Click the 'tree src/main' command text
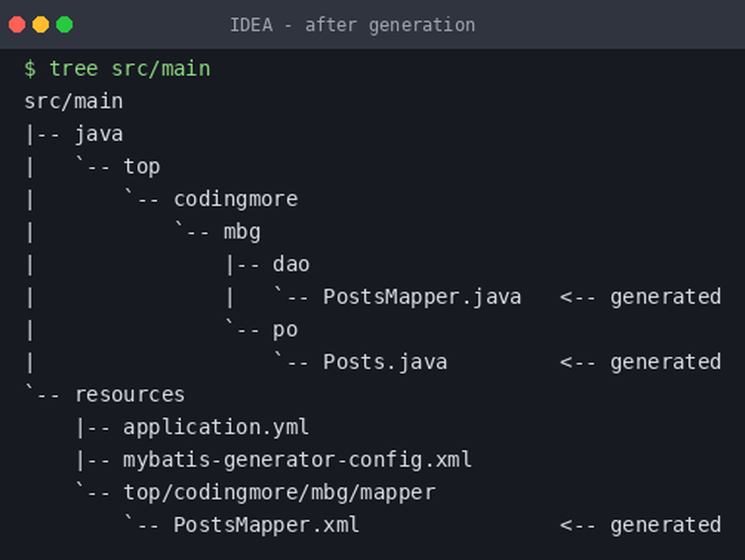This screenshot has height=560, width=745. tap(130, 69)
